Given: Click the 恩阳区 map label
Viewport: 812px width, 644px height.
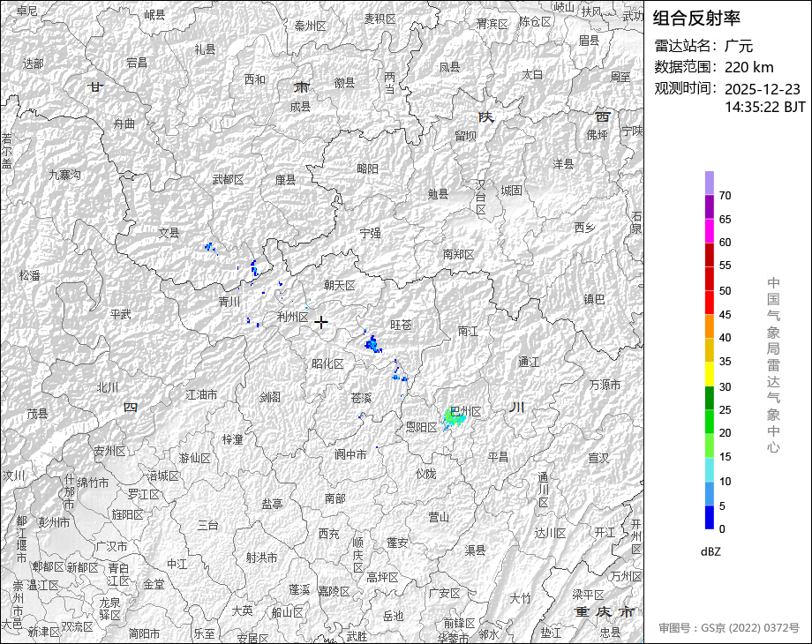Looking at the screenshot, I should click(x=422, y=427).
